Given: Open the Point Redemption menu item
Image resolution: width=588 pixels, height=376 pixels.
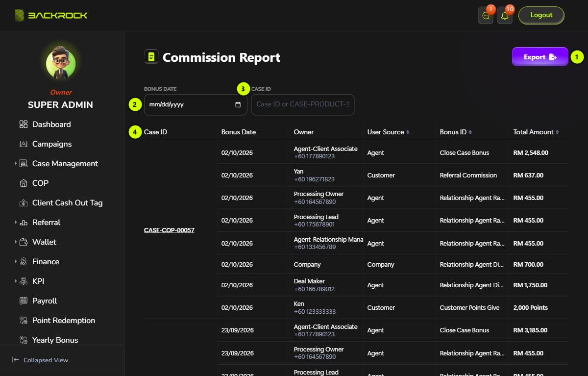Looking at the screenshot, I should pyautogui.click(x=64, y=321).
